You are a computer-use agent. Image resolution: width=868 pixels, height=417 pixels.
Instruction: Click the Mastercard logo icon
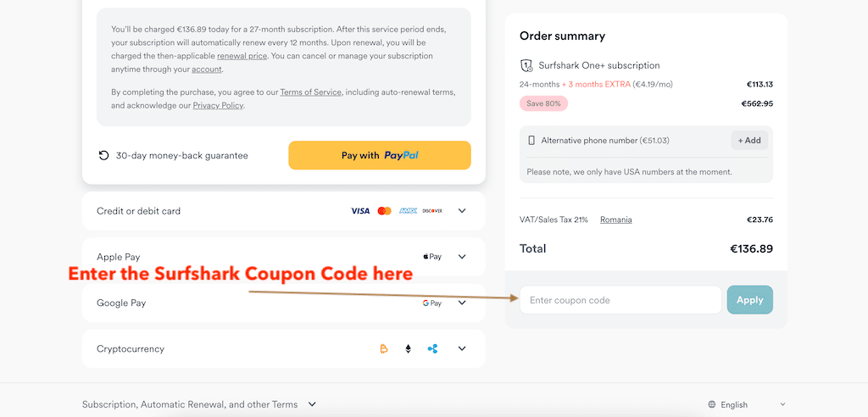[384, 211]
